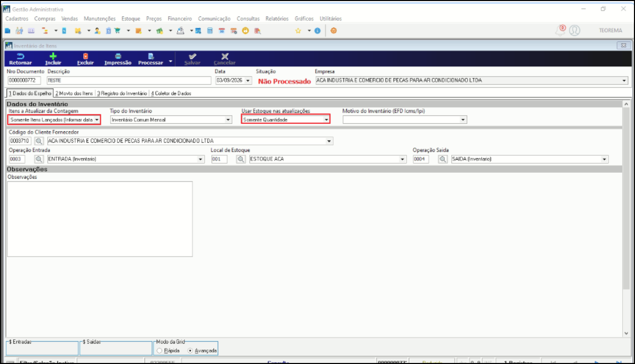
Task: Search supplier with Código do Cliente magnifier
Action: point(39,141)
